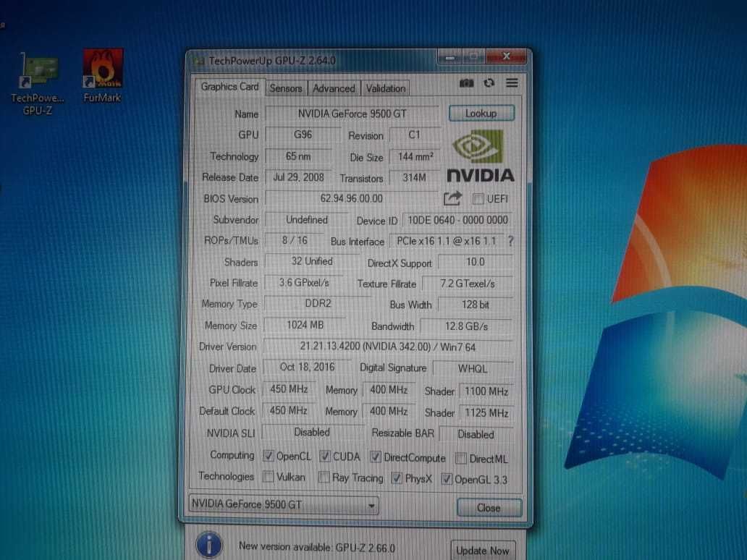Image resolution: width=747 pixels, height=560 pixels.
Task: Toggle the UEFI checkbox
Action: pyautogui.click(x=478, y=199)
